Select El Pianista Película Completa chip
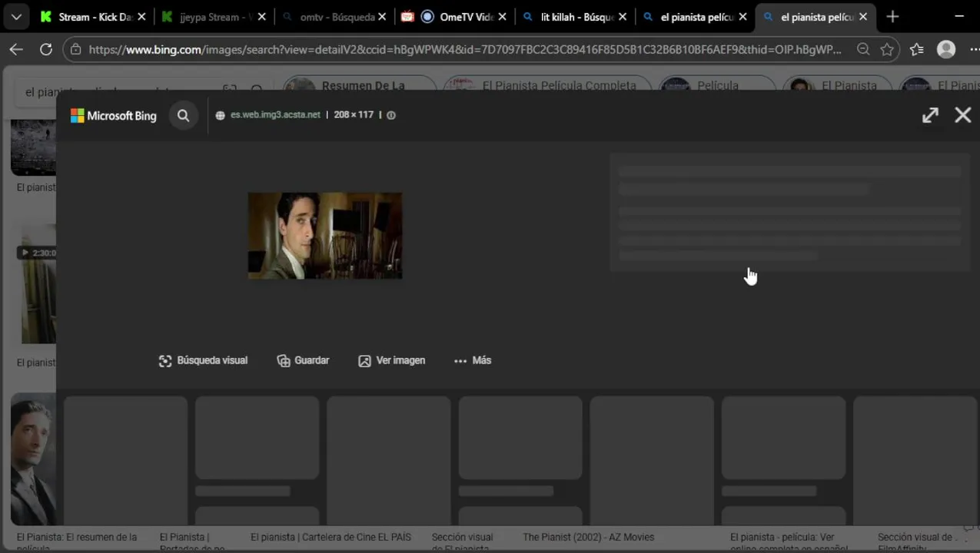This screenshot has height=553, width=980. click(x=547, y=85)
